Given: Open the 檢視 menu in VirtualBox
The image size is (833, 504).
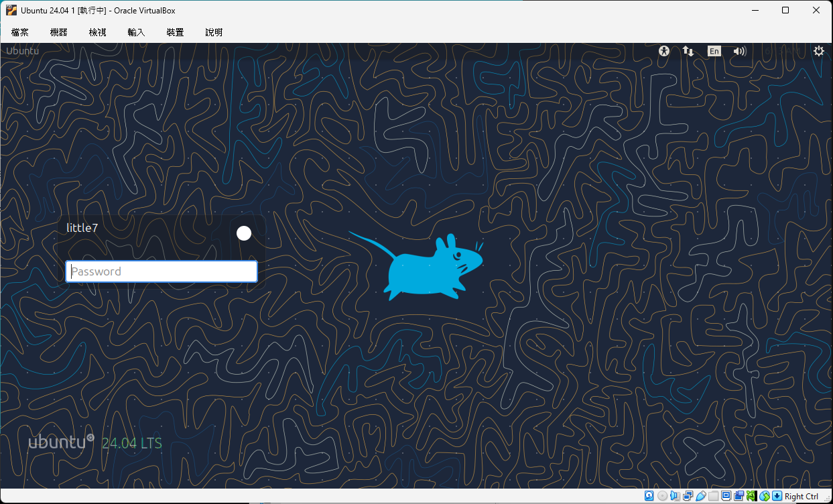Looking at the screenshot, I should coord(97,32).
